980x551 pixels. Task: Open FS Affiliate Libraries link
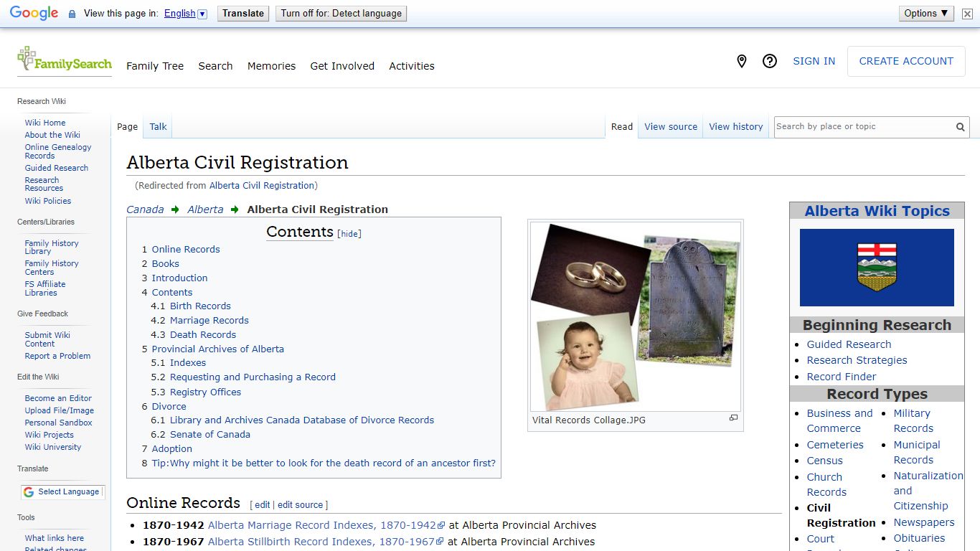pyautogui.click(x=45, y=288)
